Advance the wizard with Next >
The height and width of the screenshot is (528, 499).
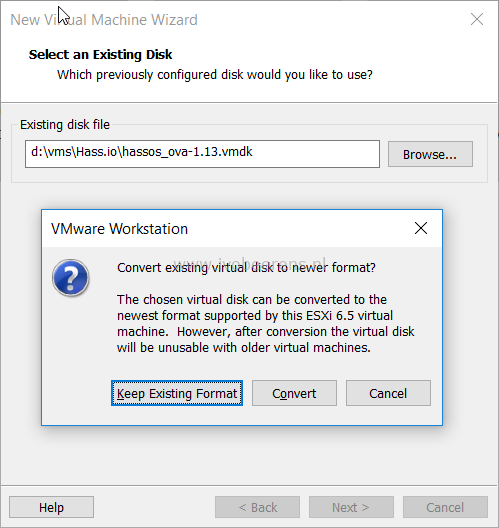click(x=351, y=507)
